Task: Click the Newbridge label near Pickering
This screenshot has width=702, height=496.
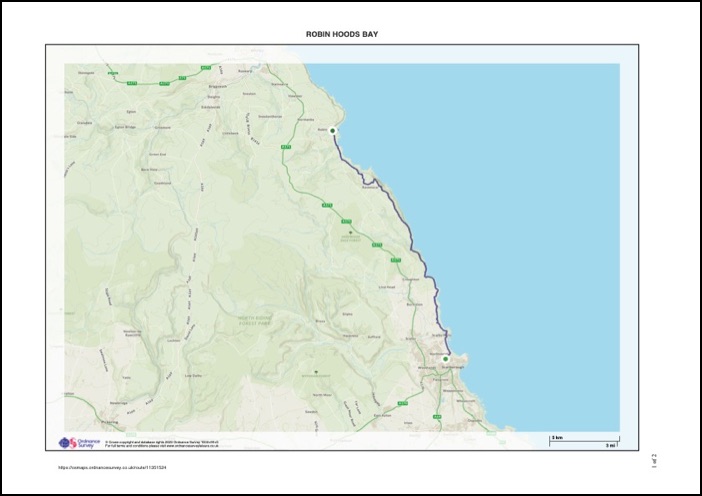Action: click(119, 403)
